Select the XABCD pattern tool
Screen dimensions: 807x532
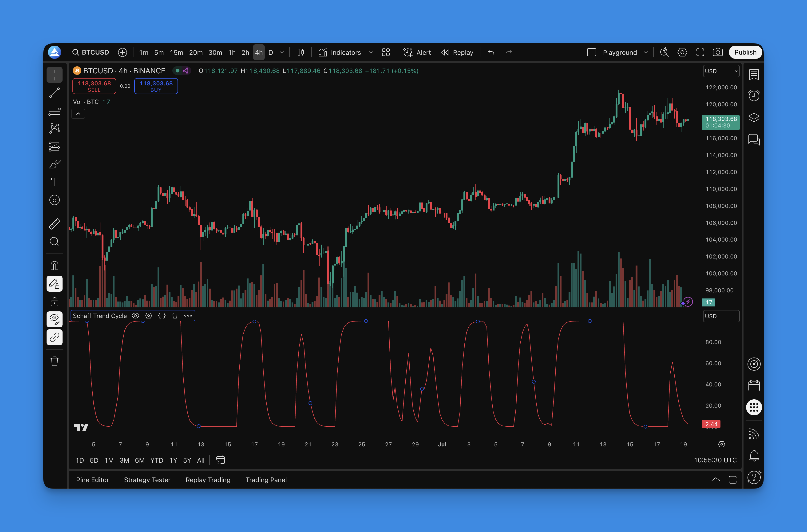click(54, 128)
